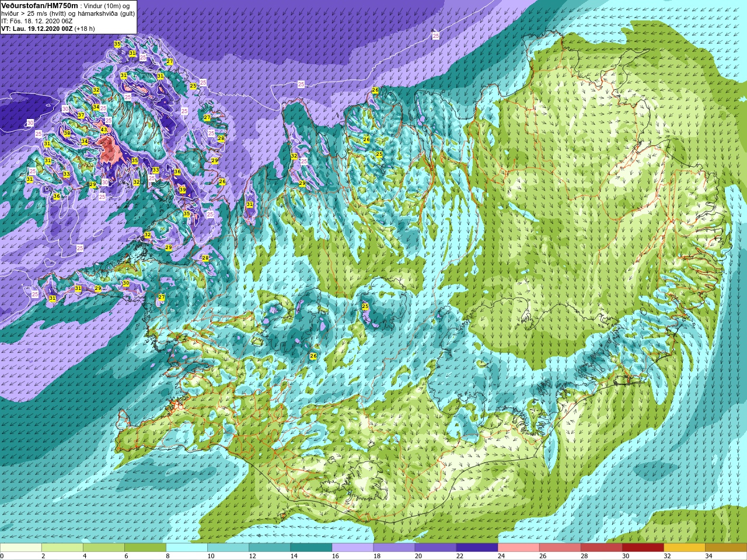Select the above-34 m/s mustard legend swatch
Screen dimensions: 747x560
point(726,548)
